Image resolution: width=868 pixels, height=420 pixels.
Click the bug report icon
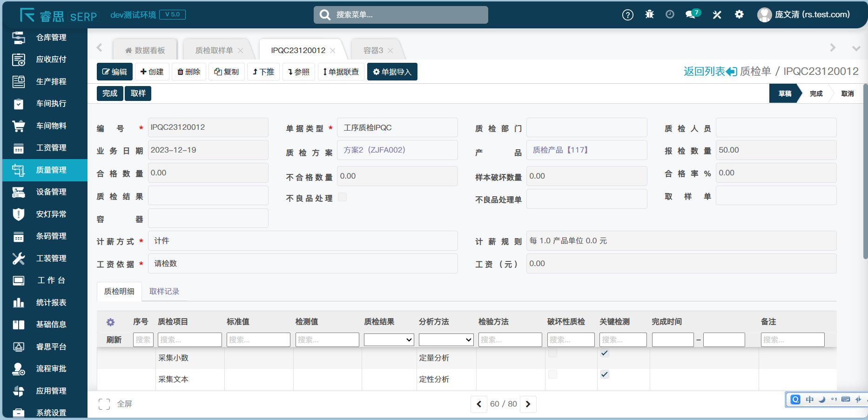click(649, 14)
